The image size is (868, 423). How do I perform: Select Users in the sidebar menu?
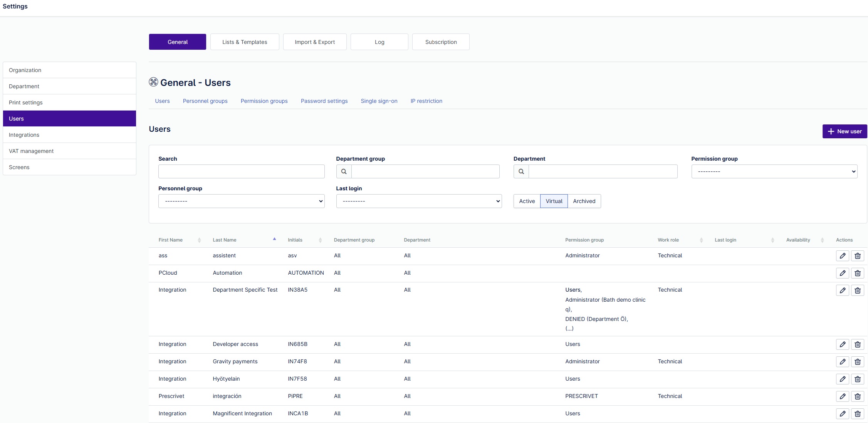tap(69, 119)
